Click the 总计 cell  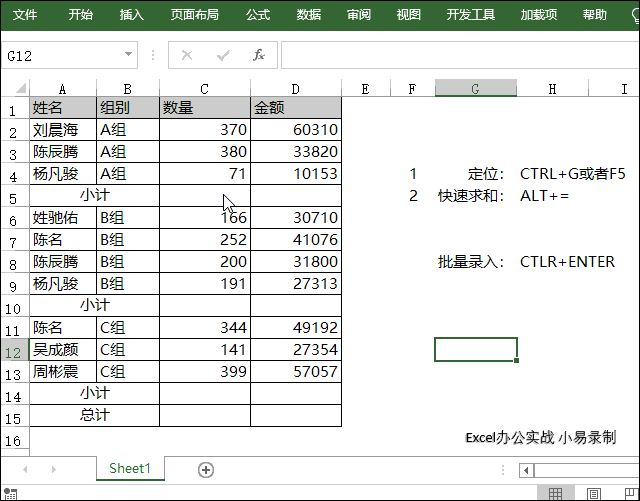click(x=95, y=416)
